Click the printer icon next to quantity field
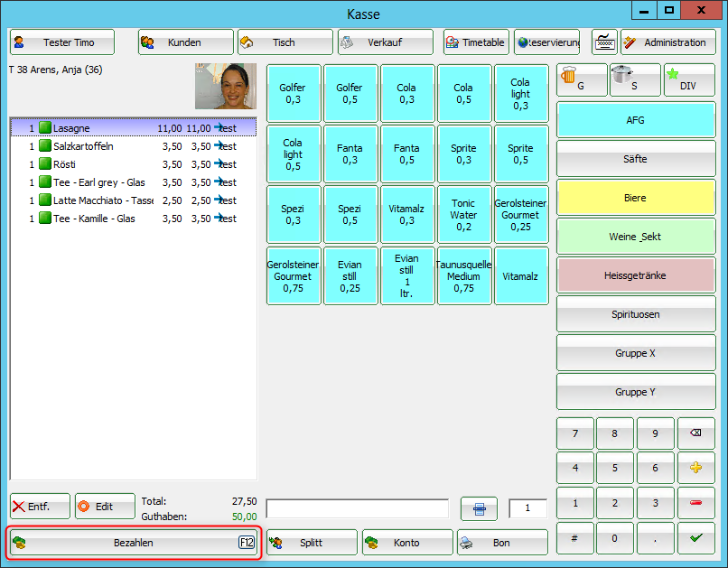This screenshot has height=568, width=728. [x=479, y=508]
